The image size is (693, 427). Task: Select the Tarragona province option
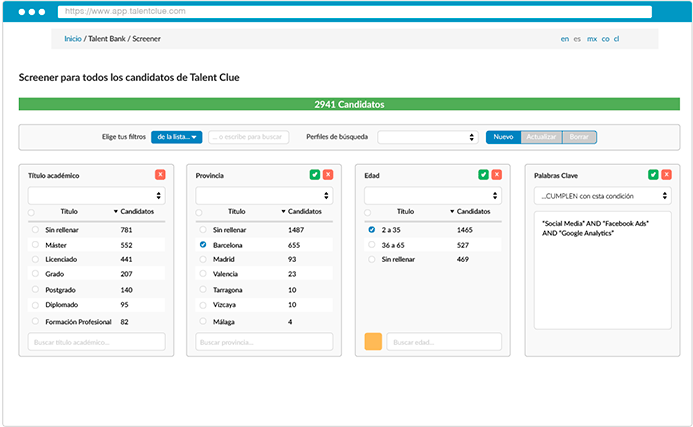(x=203, y=290)
